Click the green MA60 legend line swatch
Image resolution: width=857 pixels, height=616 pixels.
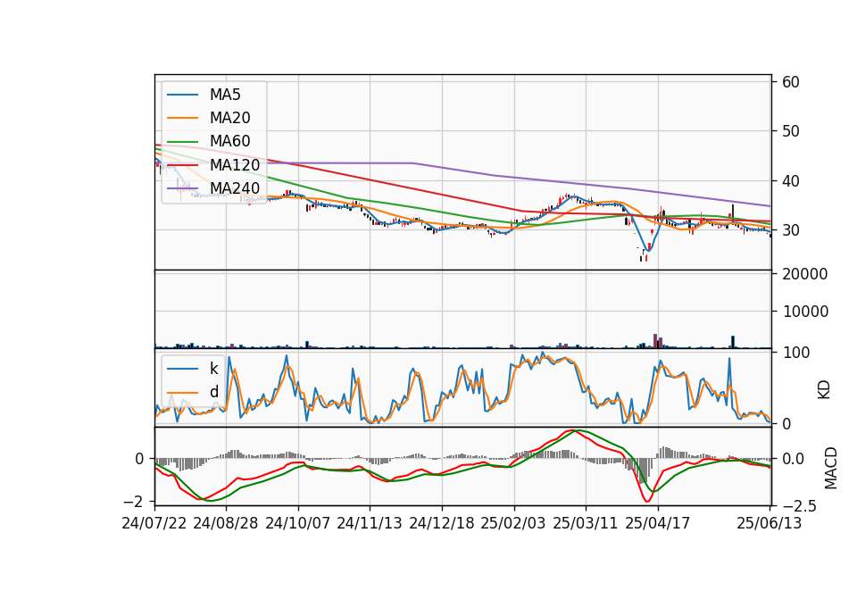182,142
